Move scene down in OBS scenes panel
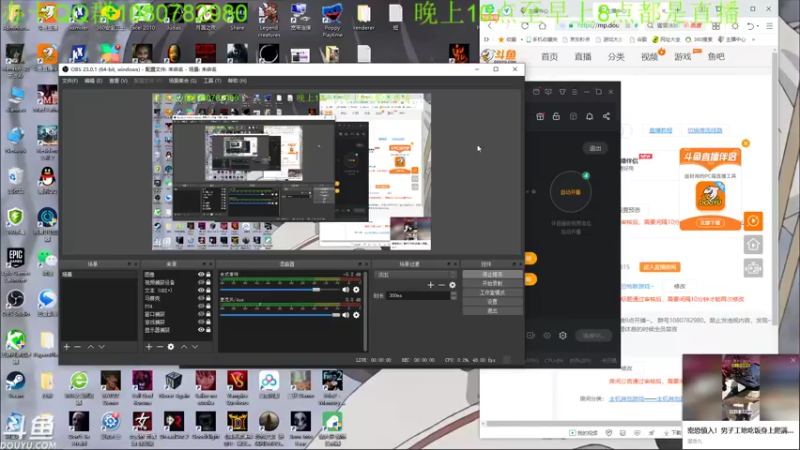 coord(102,346)
